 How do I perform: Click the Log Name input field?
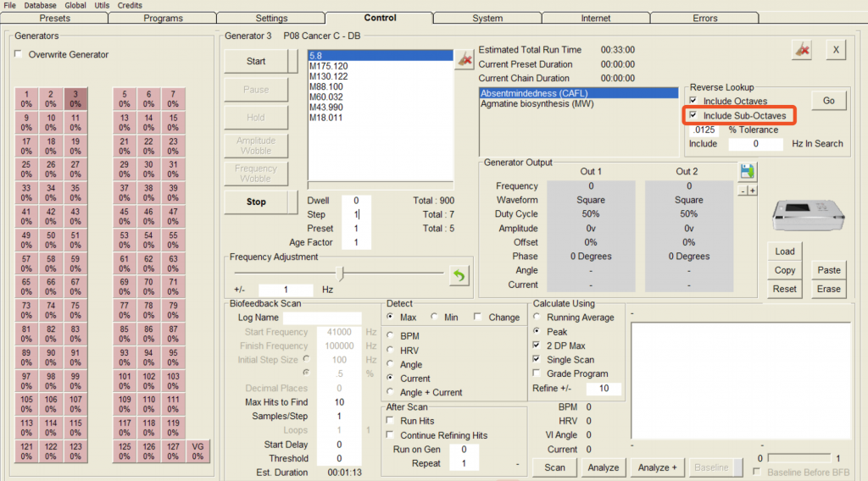click(322, 318)
